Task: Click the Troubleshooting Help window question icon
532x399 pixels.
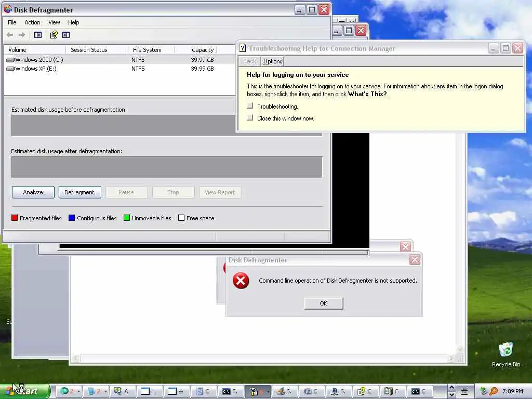Action: tap(243, 48)
